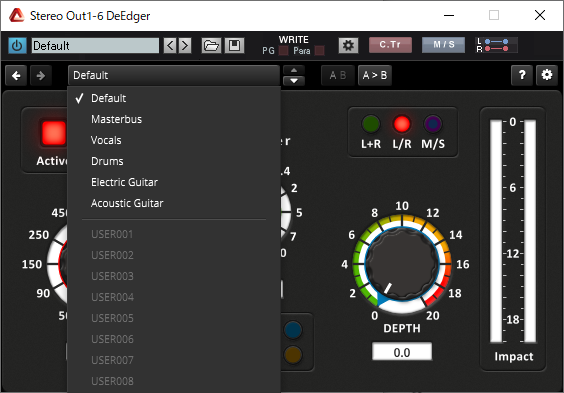Click the M / S button in top bar

coord(444,45)
